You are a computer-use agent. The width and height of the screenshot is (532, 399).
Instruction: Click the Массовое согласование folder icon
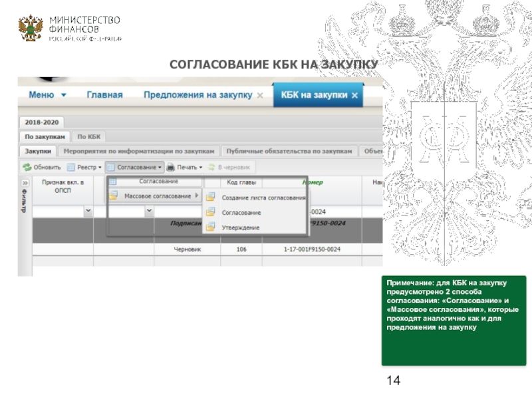[113, 196]
